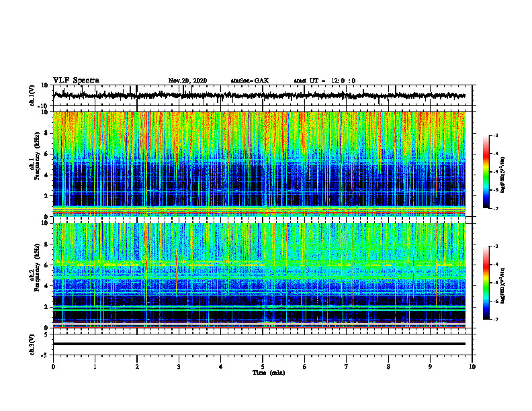
Task: Click the '7' tick on the time axis
Action: click(347, 367)
